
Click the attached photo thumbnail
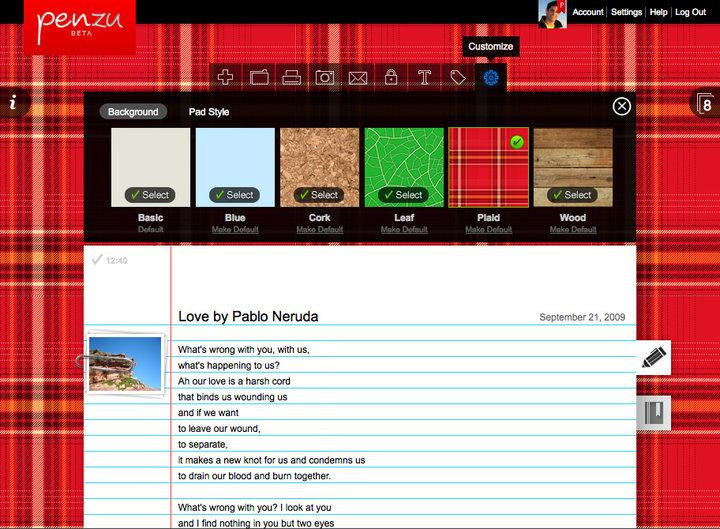point(126,363)
